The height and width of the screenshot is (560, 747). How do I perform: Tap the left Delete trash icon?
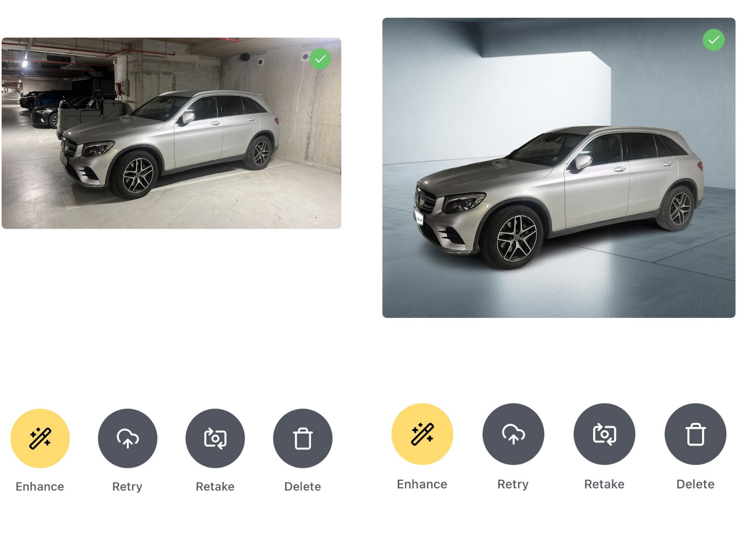tap(303, 438)
